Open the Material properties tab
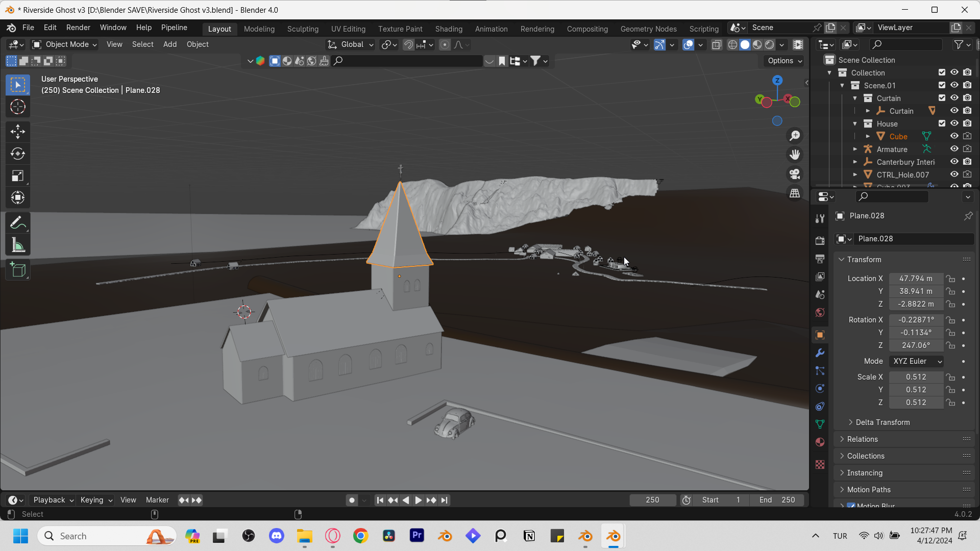The width and height of the screenshot is (980, 551). (820, 442)
